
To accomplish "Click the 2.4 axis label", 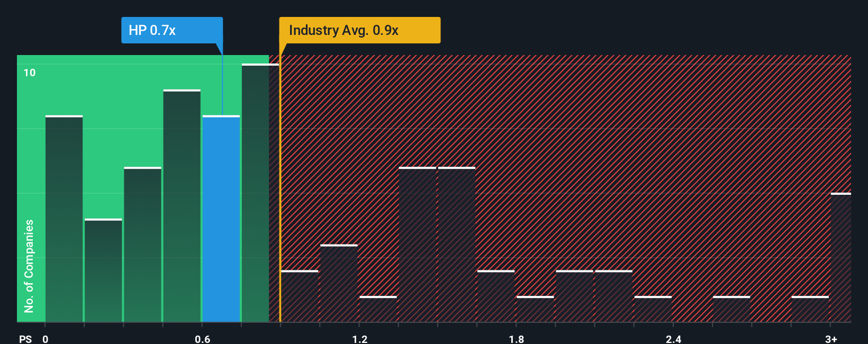I will [673, 339].
